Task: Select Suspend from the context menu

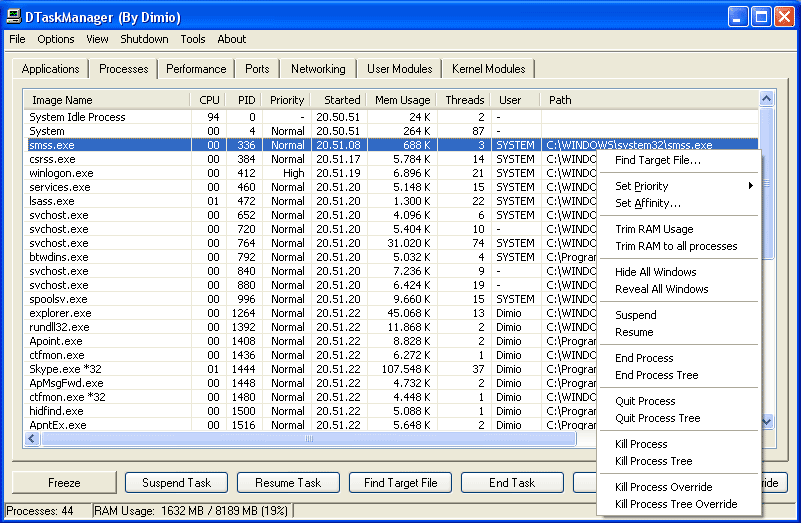Action: (635, 315)
